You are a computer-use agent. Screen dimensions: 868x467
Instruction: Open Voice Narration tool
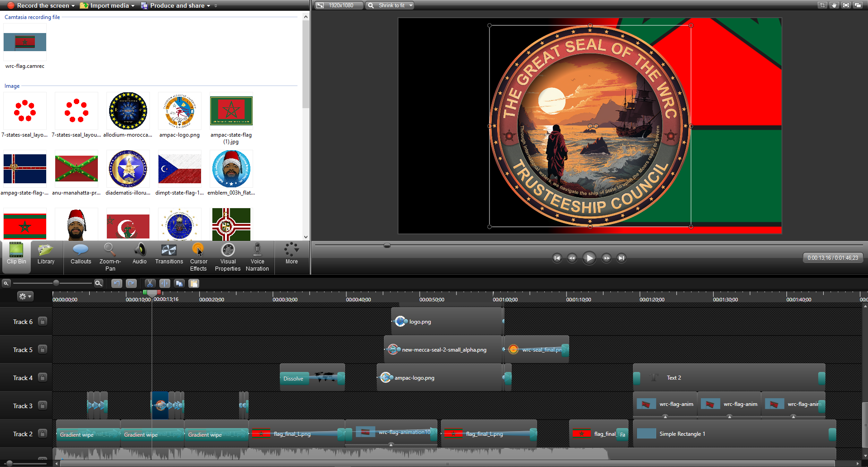pos(257,257)
